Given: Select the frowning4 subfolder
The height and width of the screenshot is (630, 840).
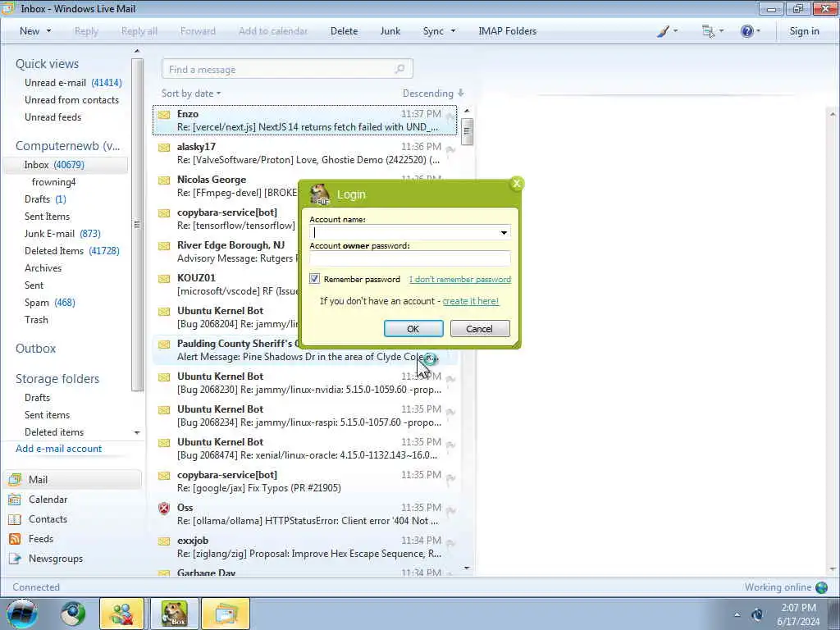Looking at the screenshot, I should click(53, 182).
